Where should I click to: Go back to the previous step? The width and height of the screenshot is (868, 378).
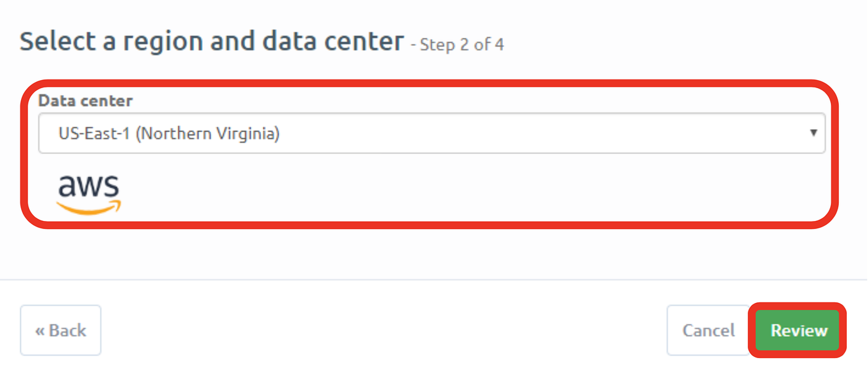pos(60,330)
